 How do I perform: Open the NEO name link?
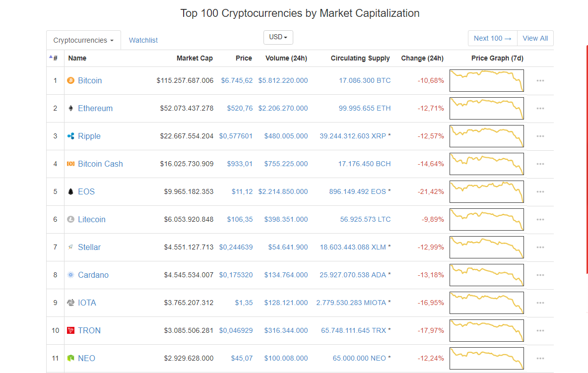click(87, 358)
